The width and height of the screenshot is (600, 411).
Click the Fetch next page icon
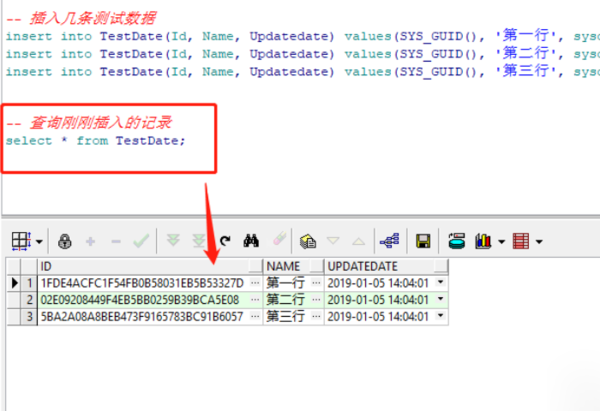[173, 241]
